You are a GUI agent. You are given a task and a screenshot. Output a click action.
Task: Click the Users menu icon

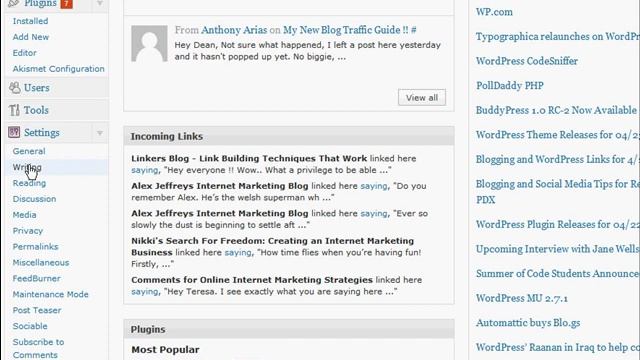point(15,88)
